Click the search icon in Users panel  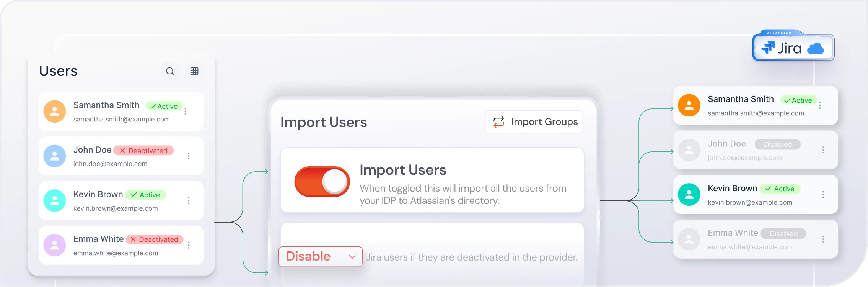point(170,71)
